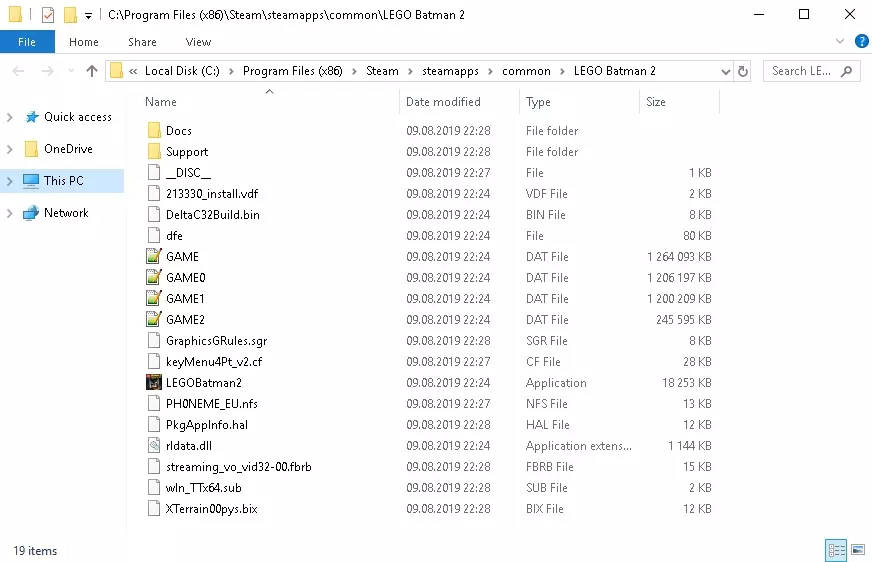The height and width of the screenshot is (562, 872).
Task: Expand the Network tree node
Action: [x=9, y=213]
